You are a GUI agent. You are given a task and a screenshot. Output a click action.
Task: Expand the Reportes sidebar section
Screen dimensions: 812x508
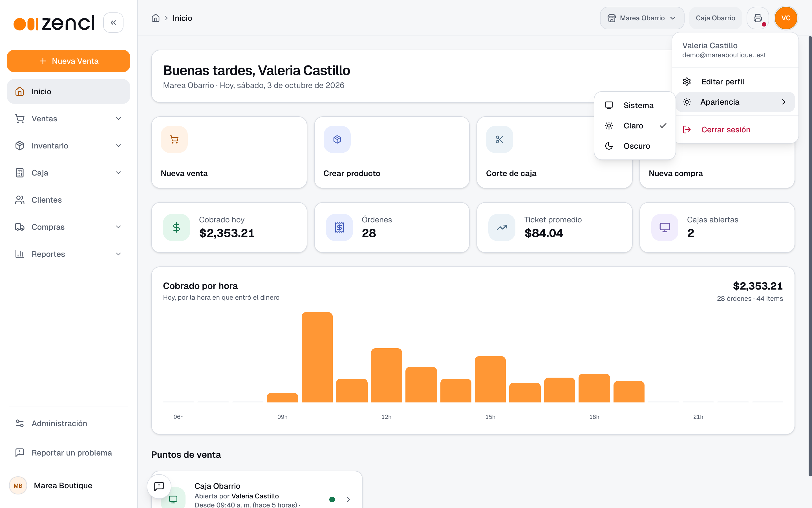click(x=69, y=254)
